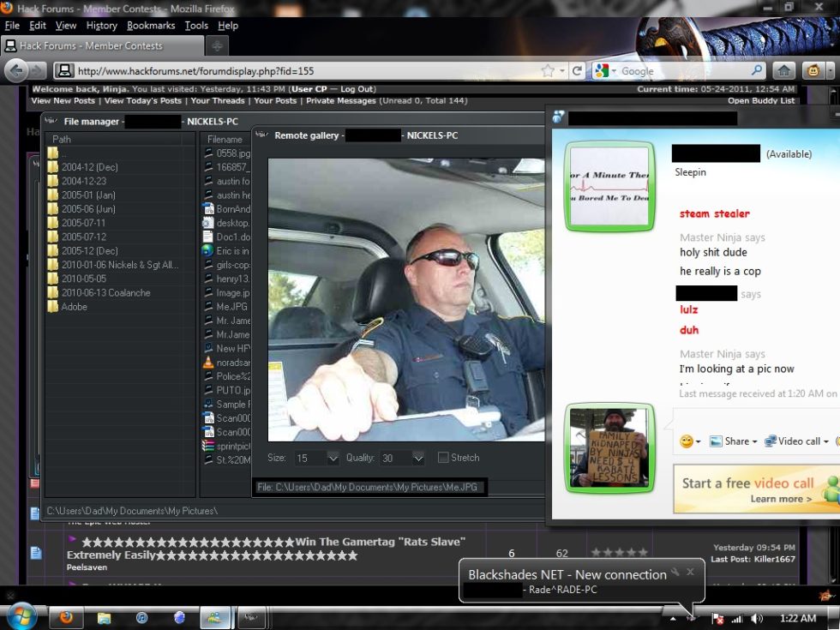This screenshot has height=630, width=840.
Task: Pin the Blackshades NET connection notification
Action: coord(675,569)
